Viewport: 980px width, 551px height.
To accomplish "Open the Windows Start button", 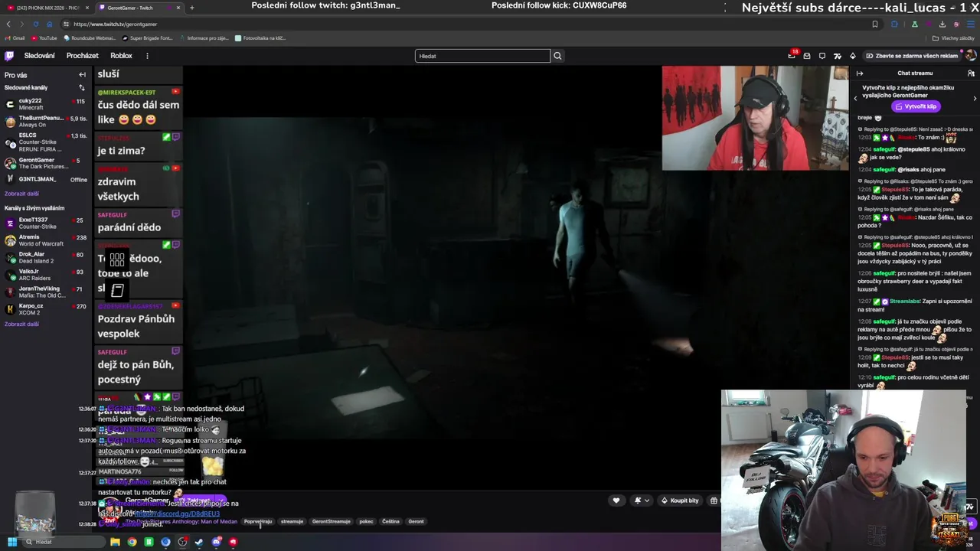I will [x=11, y=542].
